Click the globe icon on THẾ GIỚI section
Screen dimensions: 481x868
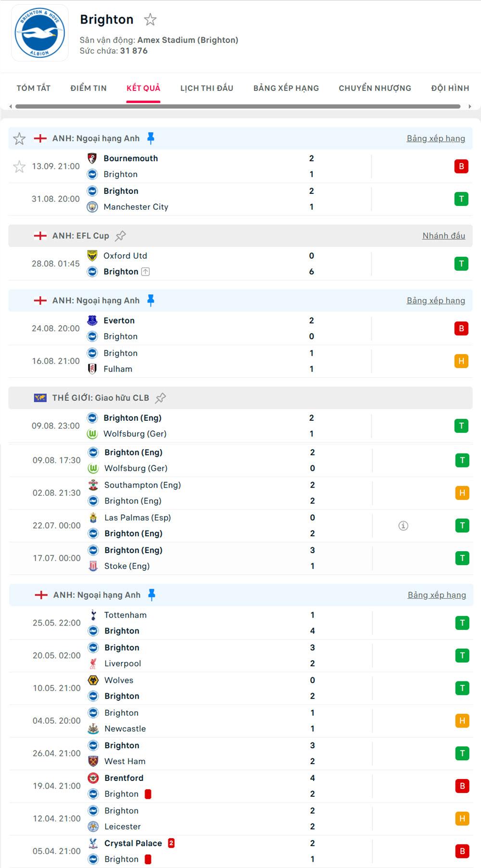coord(40,398)
